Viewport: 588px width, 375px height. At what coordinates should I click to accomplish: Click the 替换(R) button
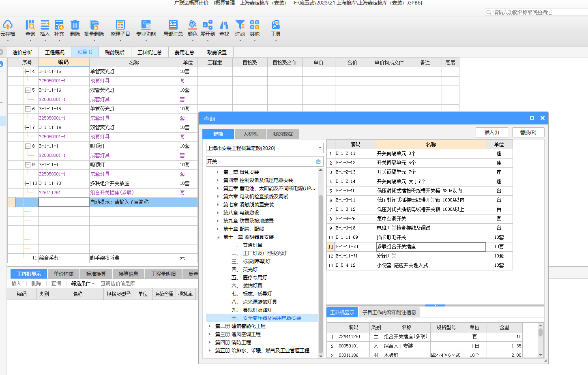528,132
